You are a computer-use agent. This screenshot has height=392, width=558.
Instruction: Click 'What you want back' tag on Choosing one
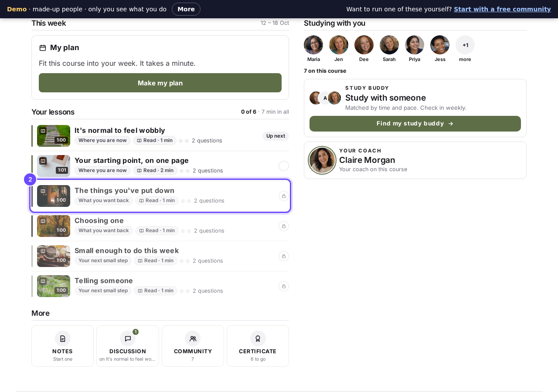[104, 230]
